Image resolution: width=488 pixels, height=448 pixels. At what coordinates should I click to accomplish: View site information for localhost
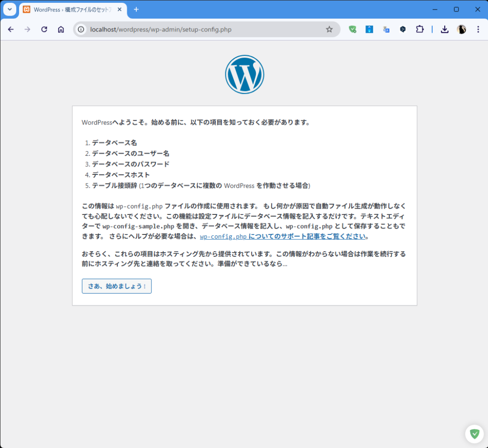click(x=81, y=30)
